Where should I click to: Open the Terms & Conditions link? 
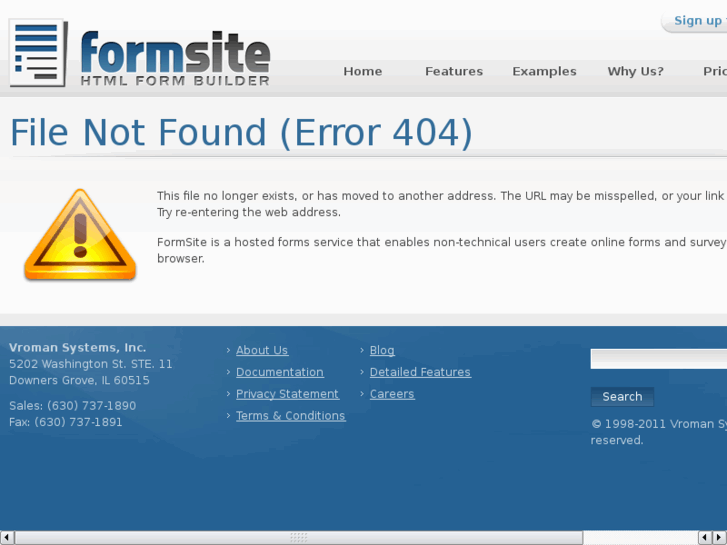click(x=291, y=416)
